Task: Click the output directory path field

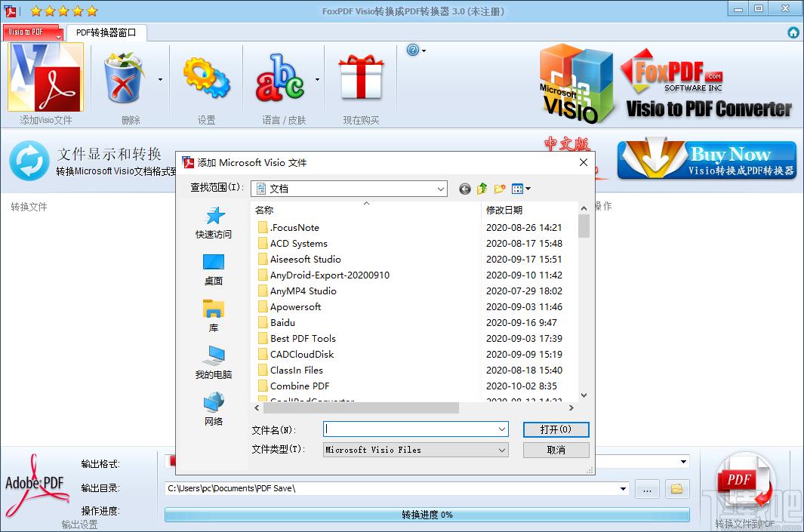Action: [391, 489]
